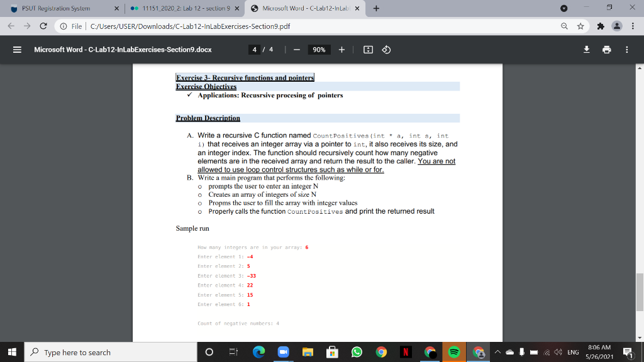Fit the page to screen
Viewport: 644px width, 362px height.
tap(369, 50)
